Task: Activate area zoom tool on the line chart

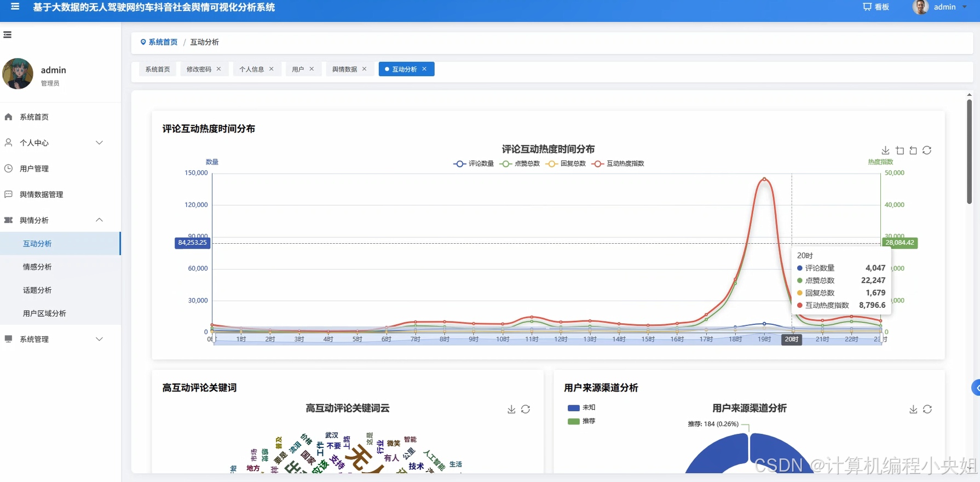Action: pyautogui.click(x=900, y=150)
